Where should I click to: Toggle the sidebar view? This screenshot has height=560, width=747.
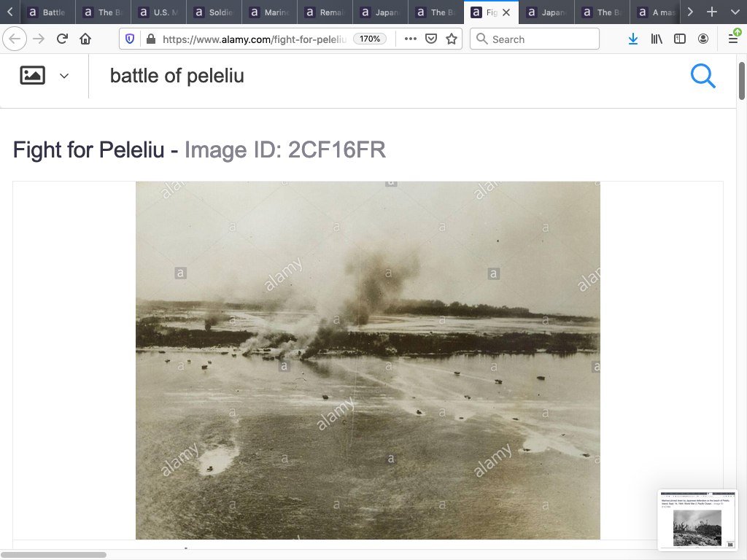[680, 39]
